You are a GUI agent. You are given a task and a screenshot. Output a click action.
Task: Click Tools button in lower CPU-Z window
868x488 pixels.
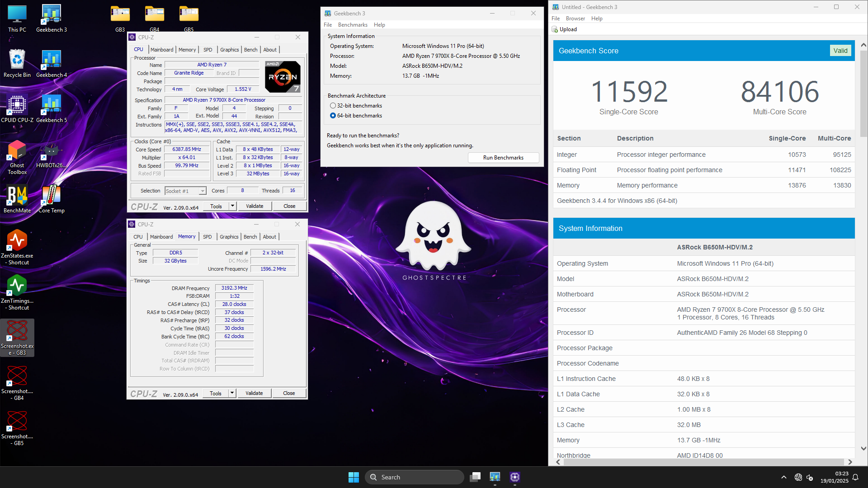coord(216,393)
